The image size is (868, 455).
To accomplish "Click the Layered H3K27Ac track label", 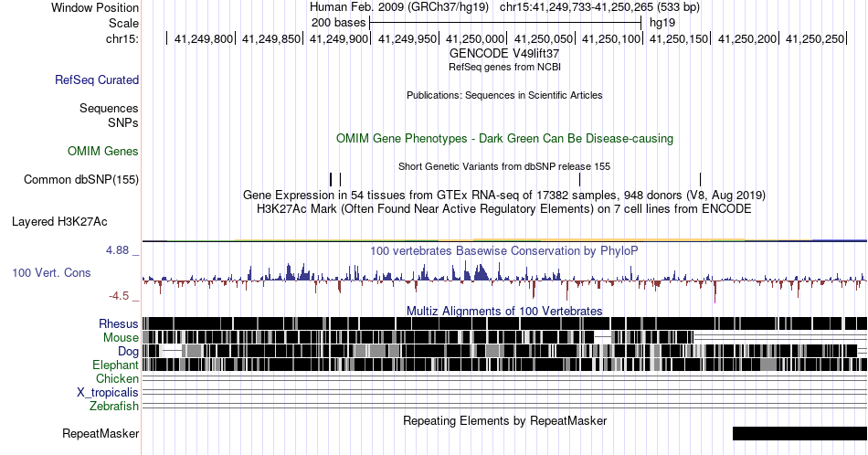I will click(59, 221).
